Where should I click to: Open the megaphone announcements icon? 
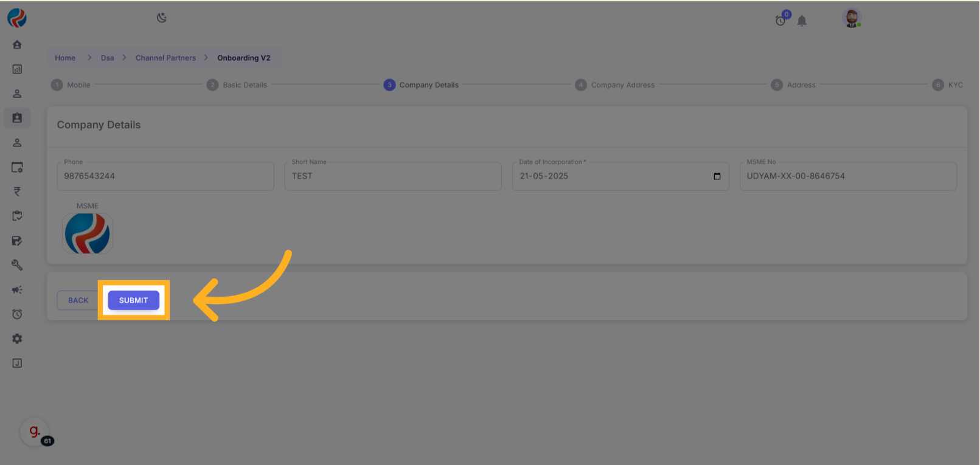17,290
